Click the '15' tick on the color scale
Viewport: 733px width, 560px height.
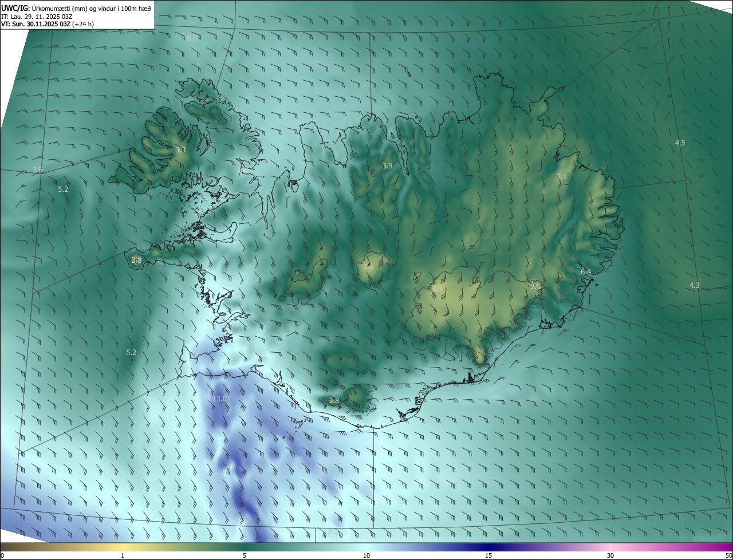click(488, 555)
